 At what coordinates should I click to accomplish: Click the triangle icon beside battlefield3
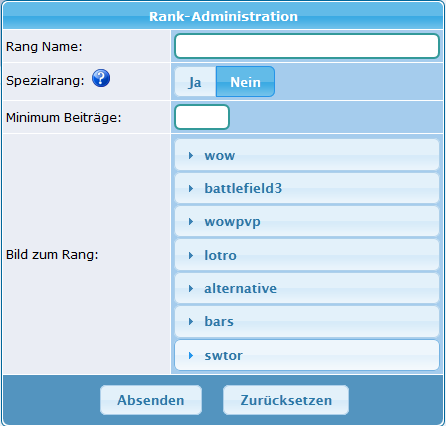[191, 189]
